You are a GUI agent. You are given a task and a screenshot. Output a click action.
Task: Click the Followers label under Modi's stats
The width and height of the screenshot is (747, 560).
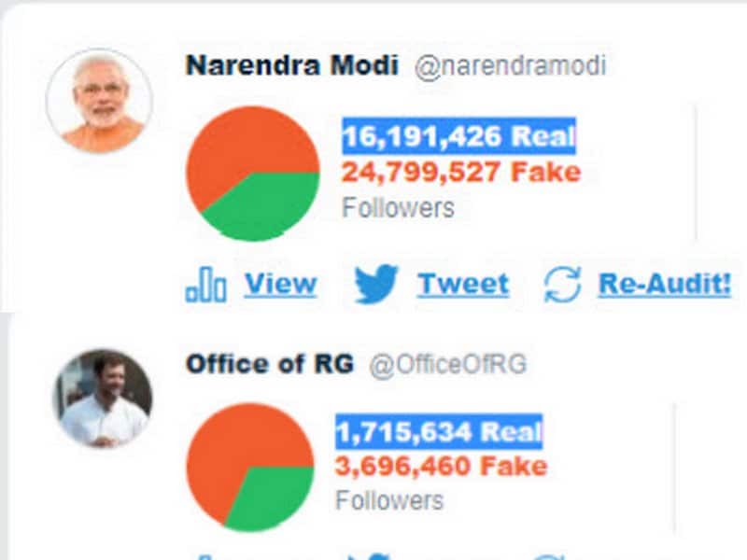[x=397, y=208]
